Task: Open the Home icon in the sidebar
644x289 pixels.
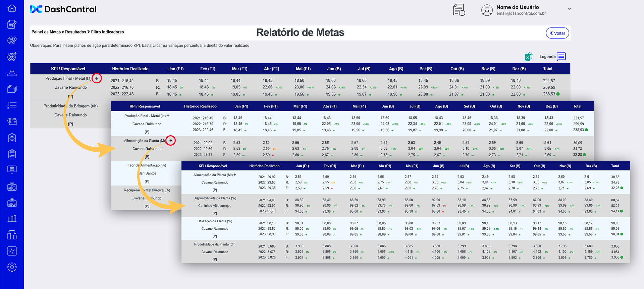Action: pyautogui.click(x=12, y=8)
